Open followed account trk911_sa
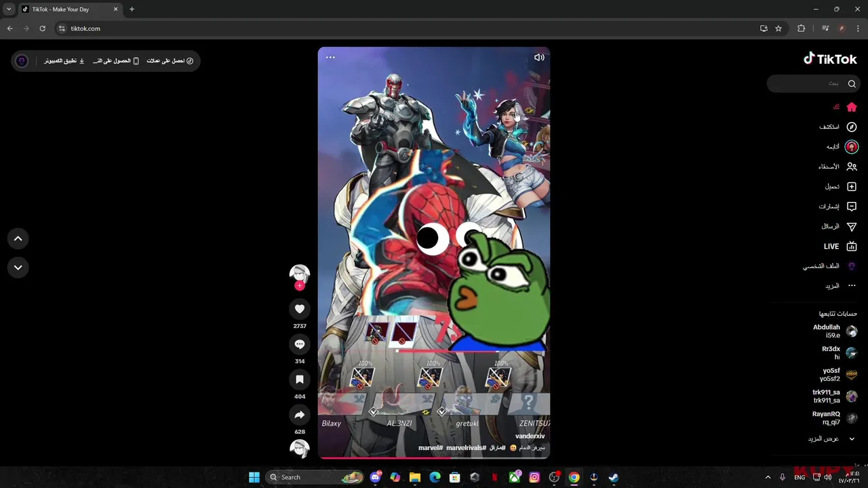 [x=835, y=396]
